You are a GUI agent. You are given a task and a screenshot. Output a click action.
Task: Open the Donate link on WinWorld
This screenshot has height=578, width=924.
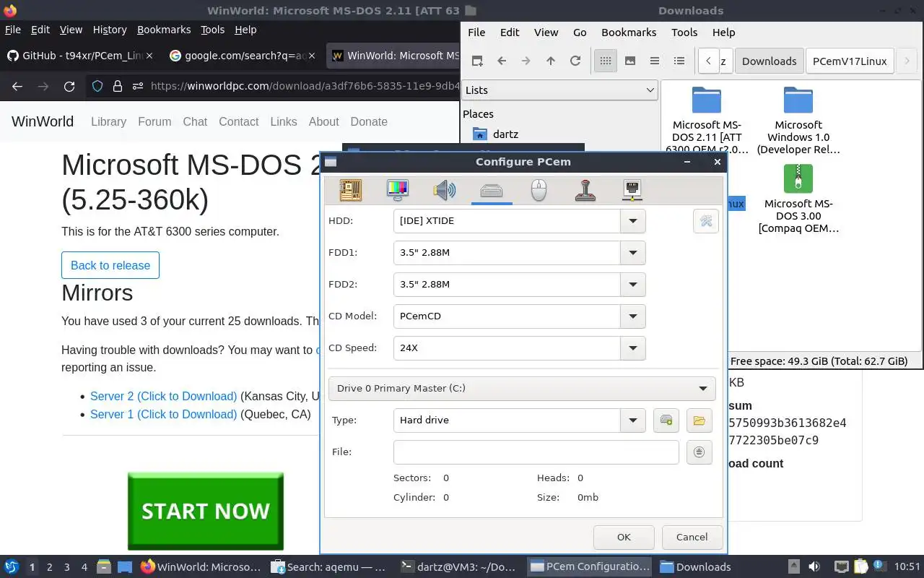(x=369, y=121)
